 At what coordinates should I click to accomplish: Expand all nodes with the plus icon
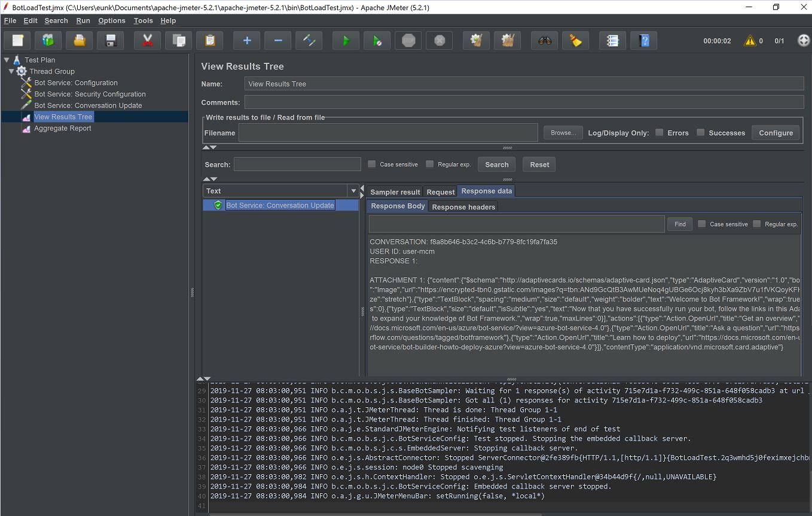pyautogui.click(x=247, y=41)
